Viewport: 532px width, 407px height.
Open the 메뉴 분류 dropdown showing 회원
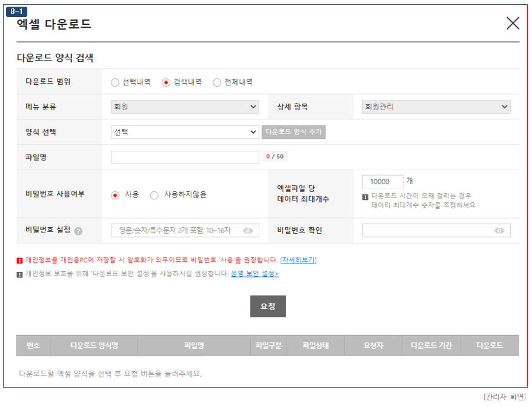[185, 107]
